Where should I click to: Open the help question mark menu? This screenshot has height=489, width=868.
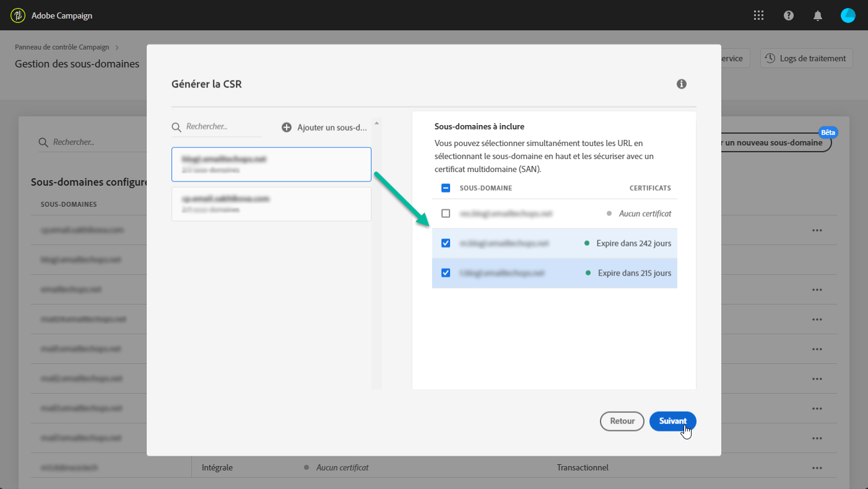pyautogui.click(x=789, y=15)
